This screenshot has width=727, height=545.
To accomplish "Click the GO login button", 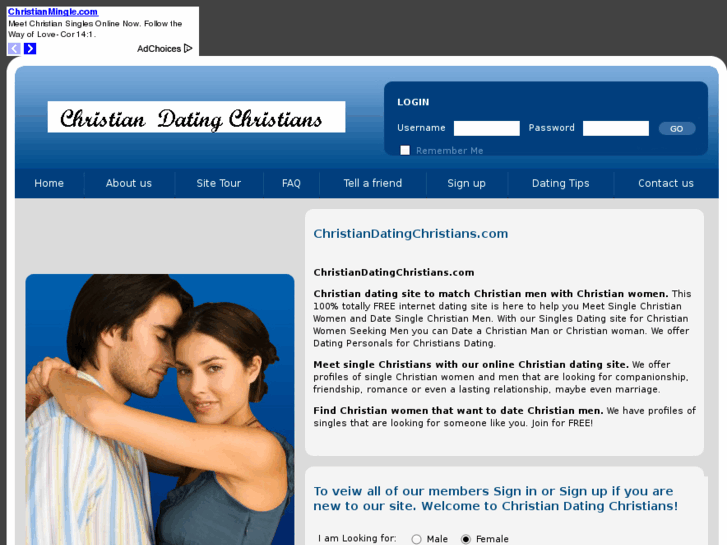I will point(677,128).
